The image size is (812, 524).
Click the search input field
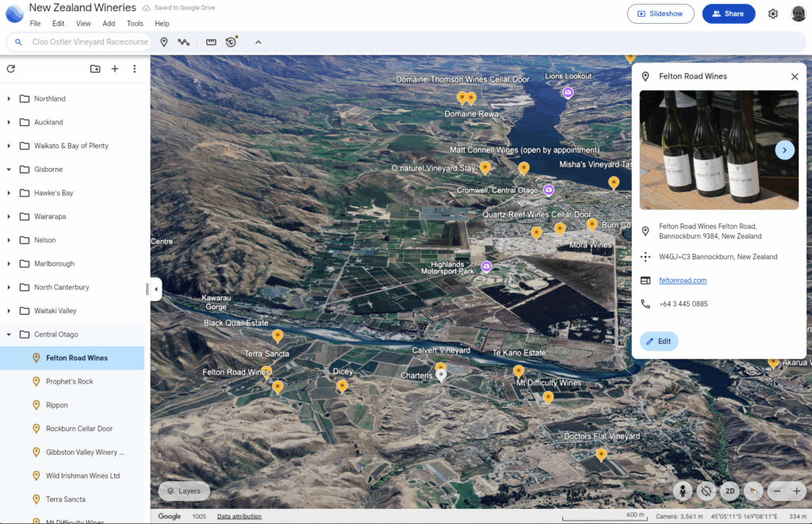90,42
